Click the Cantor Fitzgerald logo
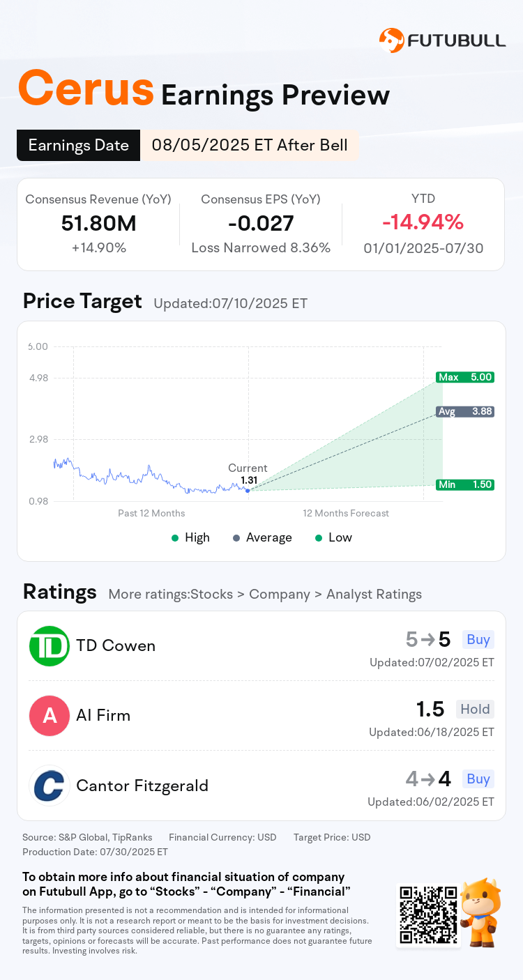Image resolution: width=523 pixels, height=980 pixels. click(50, 786)
